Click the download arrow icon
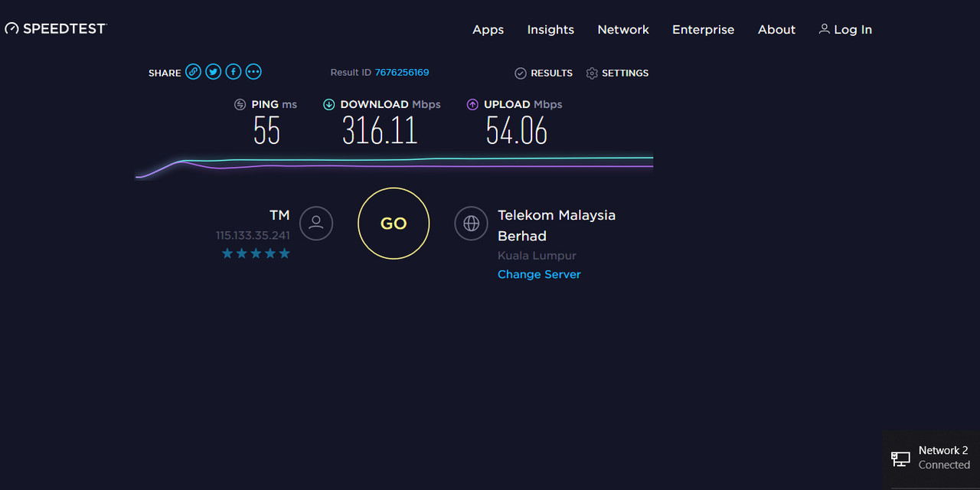Screen dimensions: 980x490 pos(329,105)
